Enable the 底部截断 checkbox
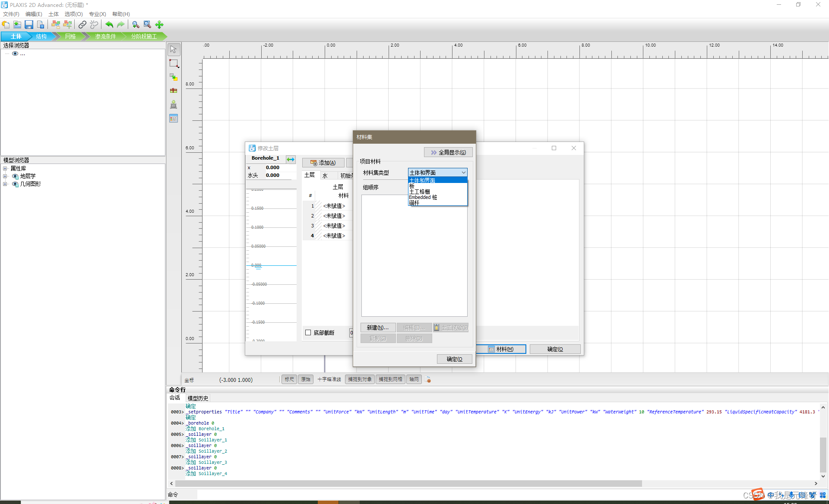The height and width of the screenshot is (504, 829). pyautogui.click(x=308, y=333)
